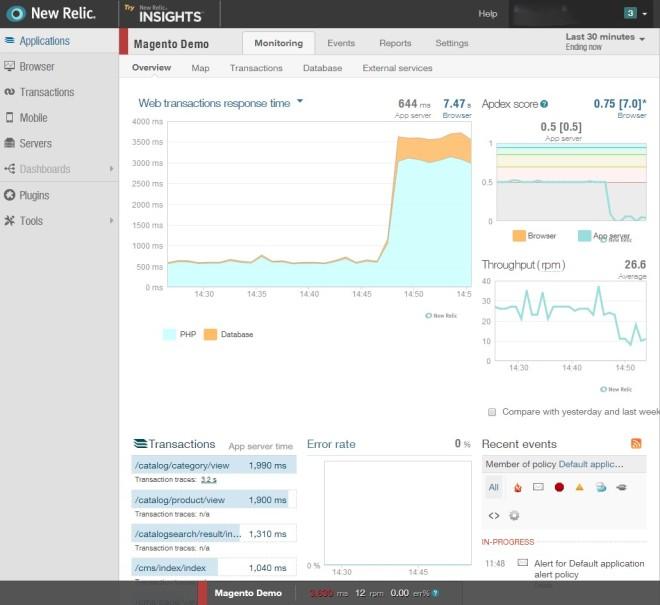Open /catalogsearch/result/in... transaction
The image size is (660, 605).
point(214,533)
